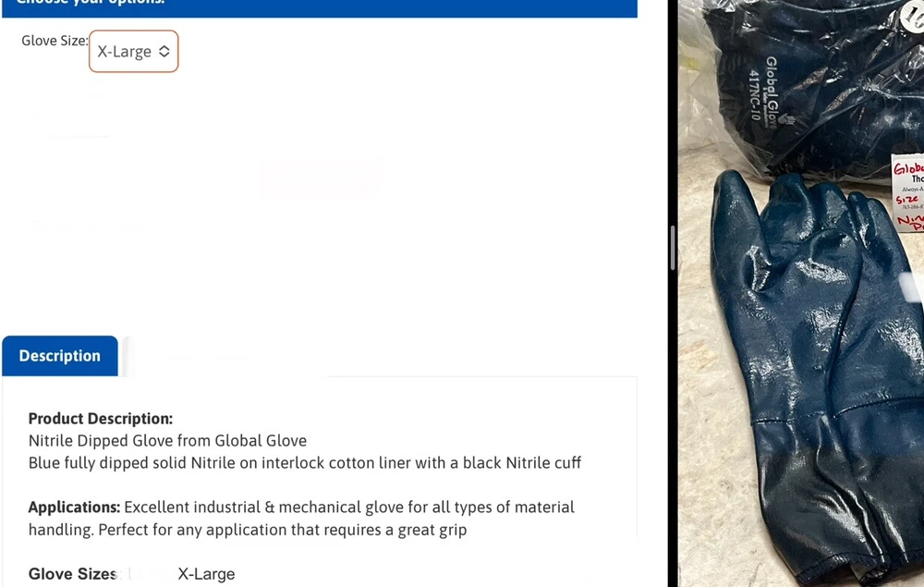Click the round 10 size sticker
The height and width of the screenshot is (587, 924).
point(912,17)
